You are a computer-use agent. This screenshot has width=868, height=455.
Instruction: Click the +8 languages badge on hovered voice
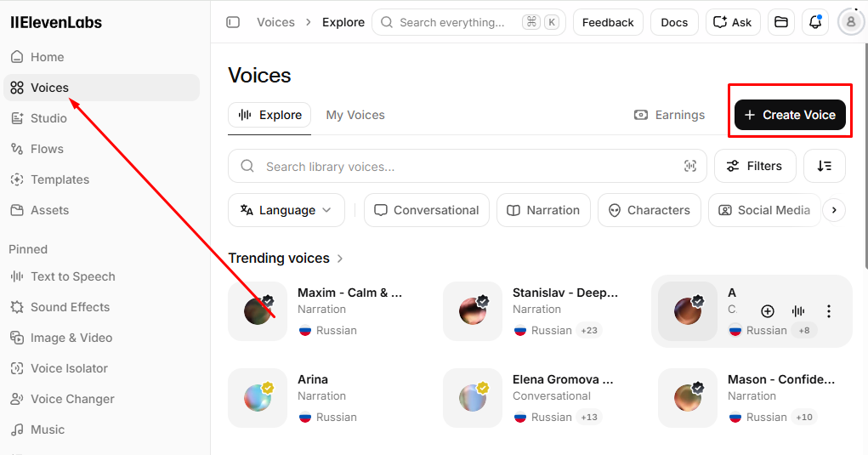click(803, 330)
